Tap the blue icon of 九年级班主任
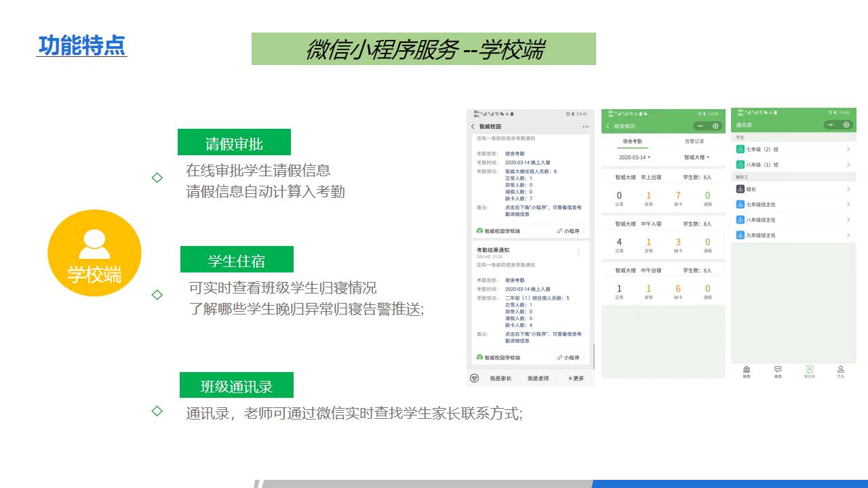 pos(741,235)
